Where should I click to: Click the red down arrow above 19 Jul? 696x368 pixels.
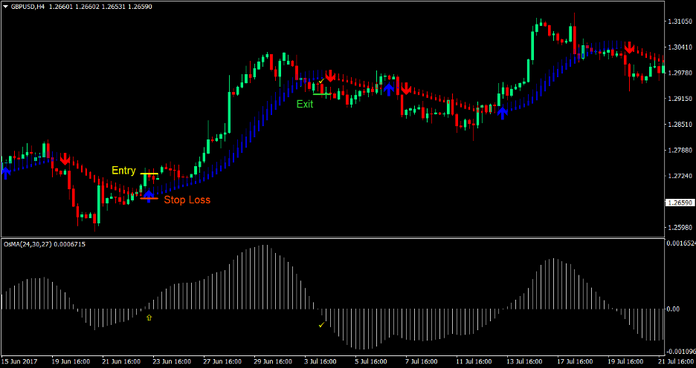coord(629,47)
